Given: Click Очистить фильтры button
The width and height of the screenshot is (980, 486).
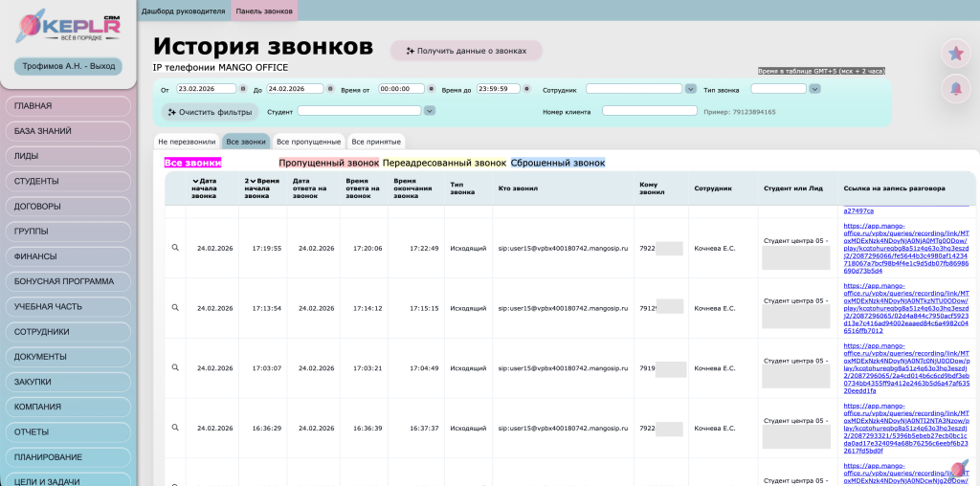Looking at the screenshot, I should pos(210,112).
